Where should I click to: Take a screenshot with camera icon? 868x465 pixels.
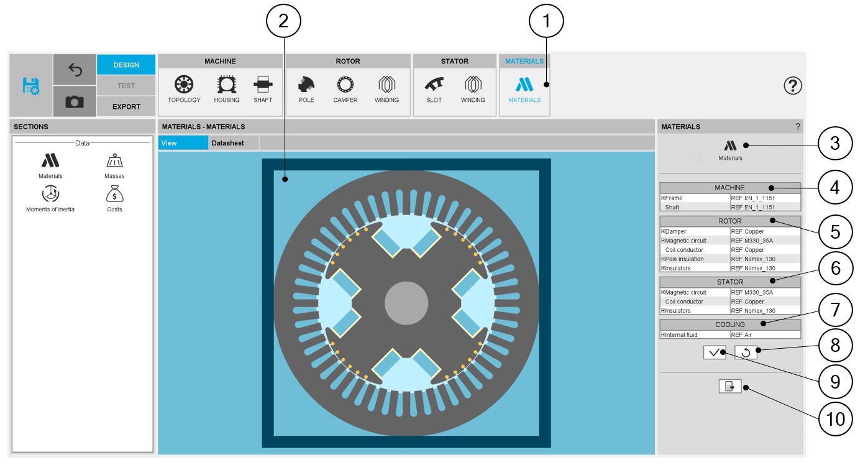[75, 101]
